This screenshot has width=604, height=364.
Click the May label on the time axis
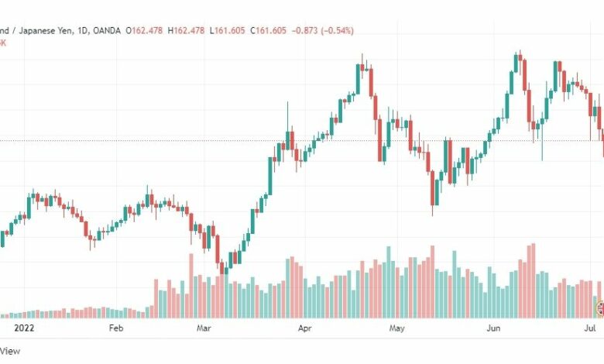click(396, 328)
